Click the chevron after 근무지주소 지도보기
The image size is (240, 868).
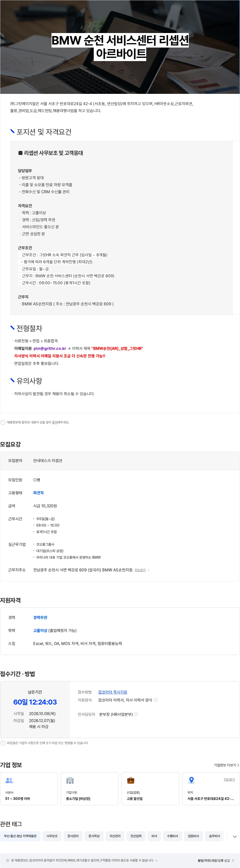click(148, 570)
